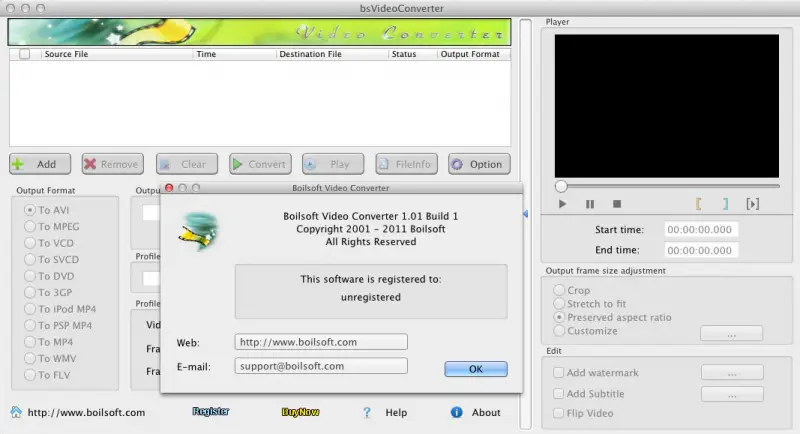Select Preserved aspect ratio option

(559, 317)
